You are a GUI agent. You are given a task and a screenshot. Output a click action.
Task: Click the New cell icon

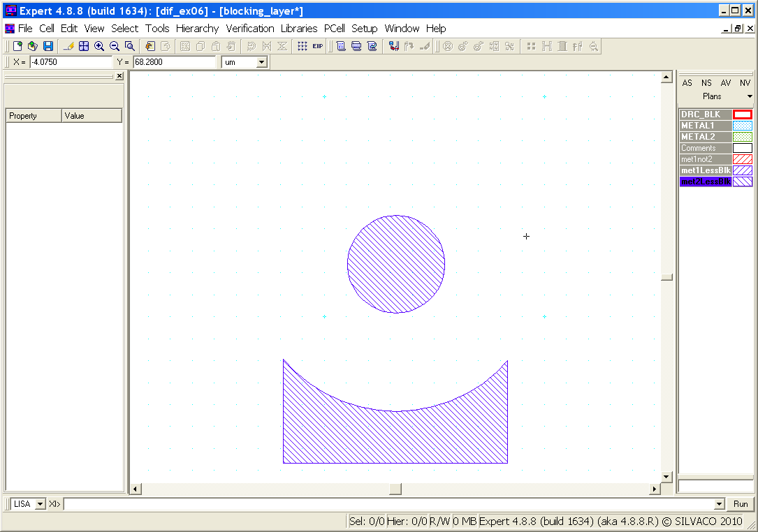18,46
